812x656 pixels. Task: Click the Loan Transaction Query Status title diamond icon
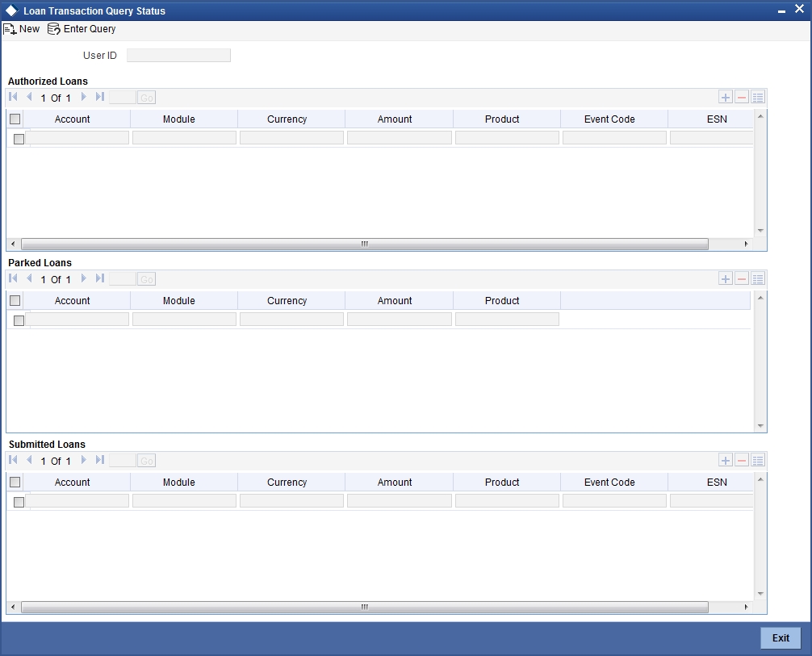click(11, 10)
